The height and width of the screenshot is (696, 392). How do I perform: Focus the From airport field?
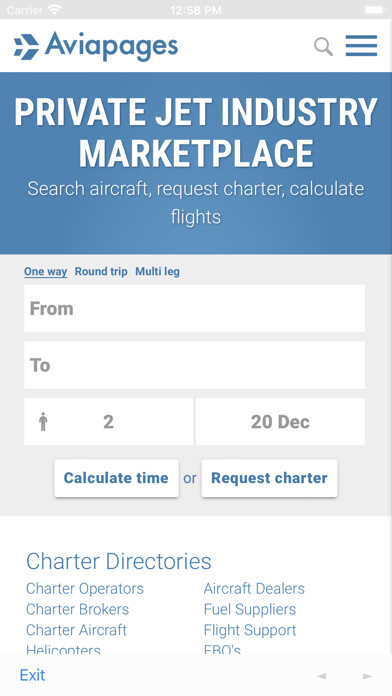tap(194, 308)
